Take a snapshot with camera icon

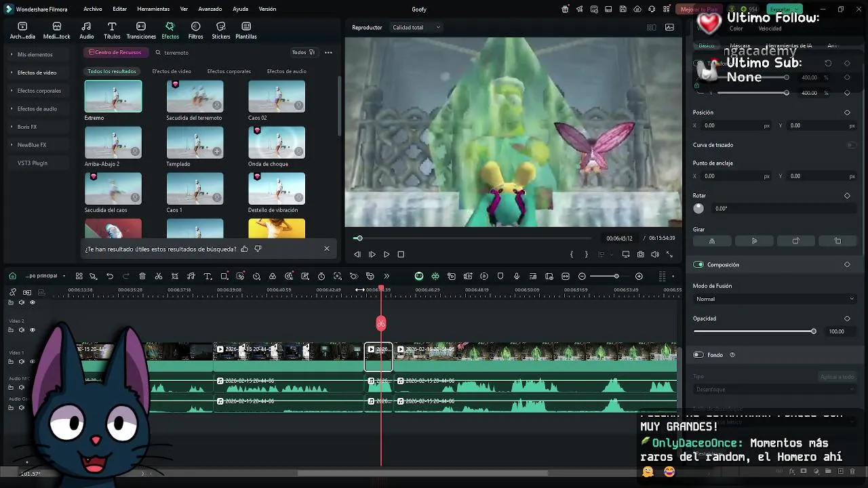[x=640, y=254]
